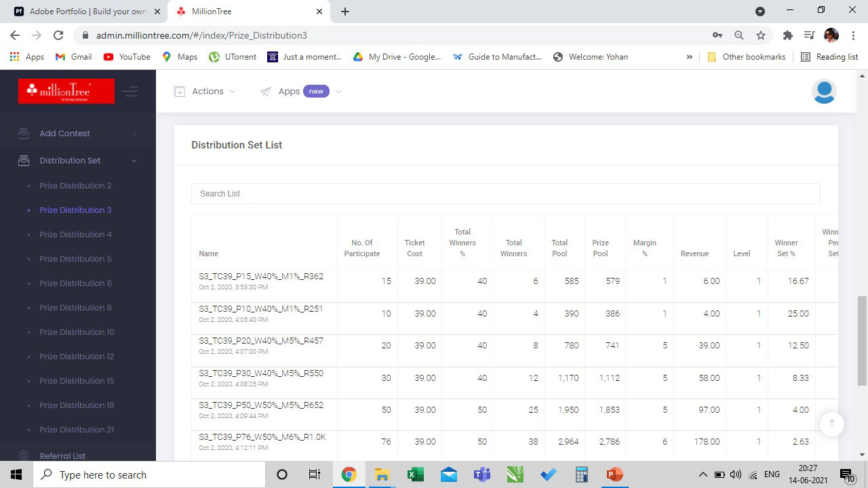Open the zoom magnifier icon in address bar
This screenshot has height=488, width=868.
click(x=739, y=35)
